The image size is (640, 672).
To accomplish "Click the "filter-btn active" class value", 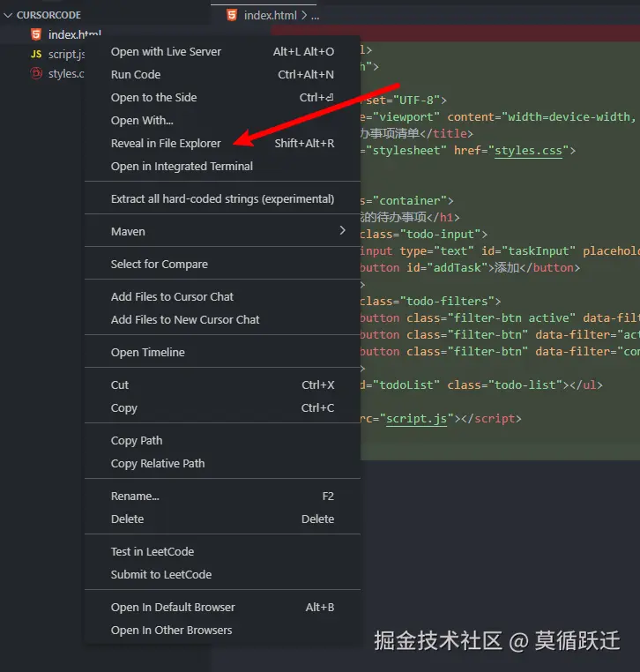I will click(x=511, y=318).
